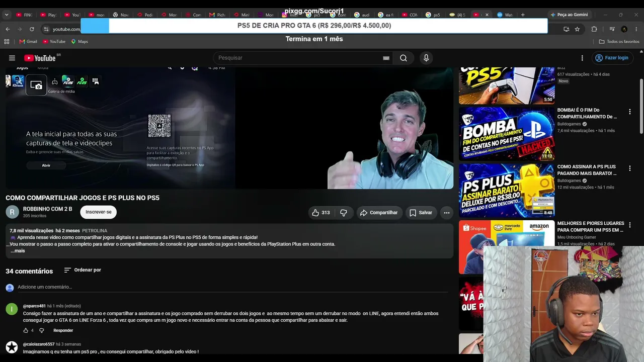Screen dimensions: 644x362
Task: Dislike the video with thumbs-down
Action: coord(344,213)
